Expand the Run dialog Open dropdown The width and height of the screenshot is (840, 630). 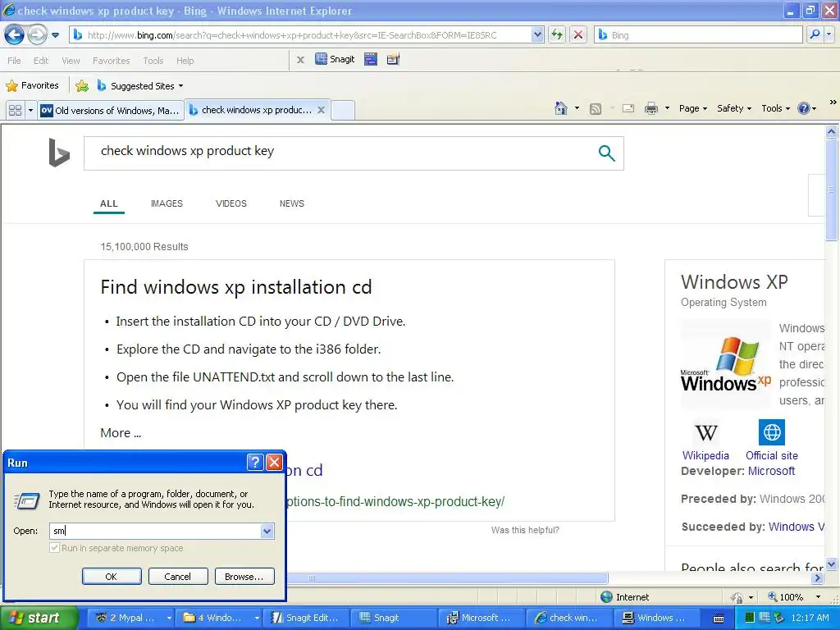tap(267, 531)
